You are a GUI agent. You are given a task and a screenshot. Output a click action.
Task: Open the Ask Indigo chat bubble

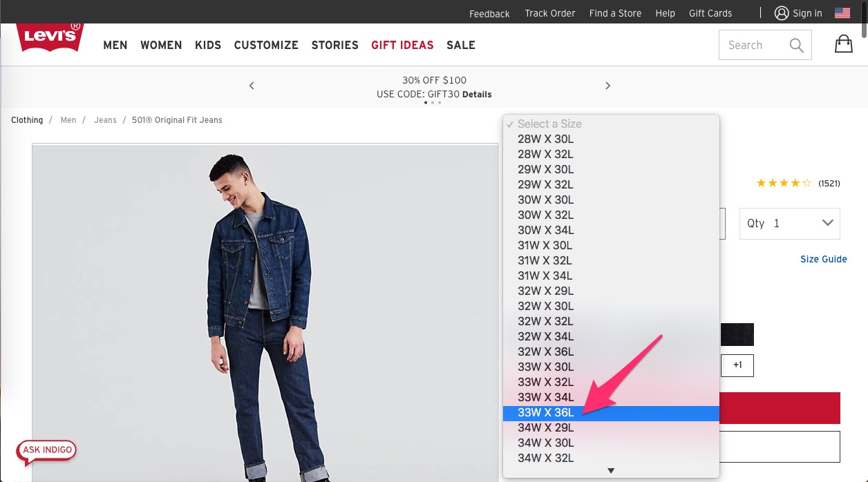pyautogui.click(x=46, y=452)
